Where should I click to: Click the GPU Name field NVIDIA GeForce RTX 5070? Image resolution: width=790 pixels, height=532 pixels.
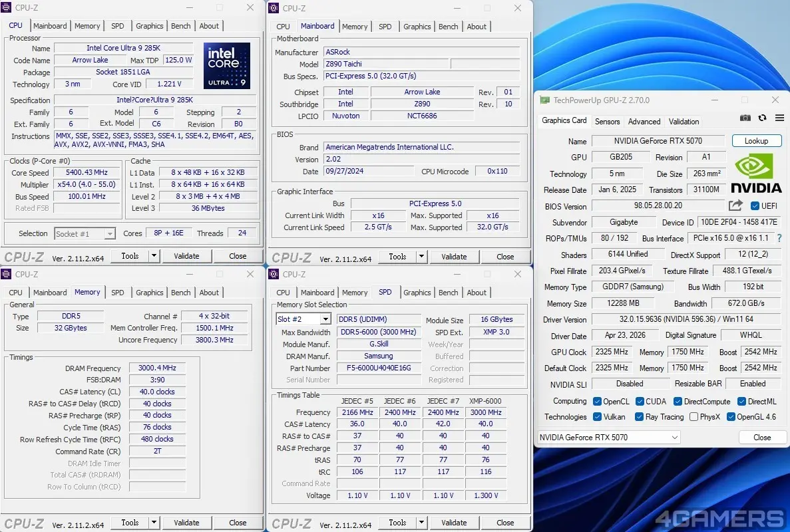click(658, 141)
